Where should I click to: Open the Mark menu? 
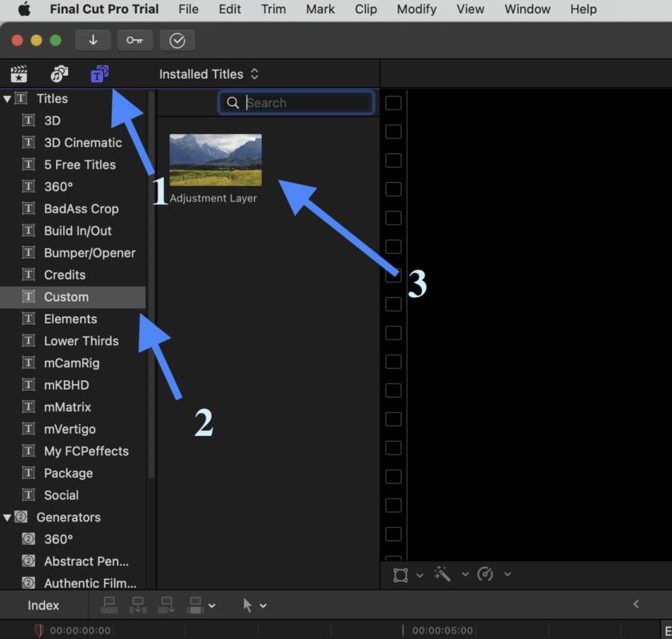click(320, 9)
